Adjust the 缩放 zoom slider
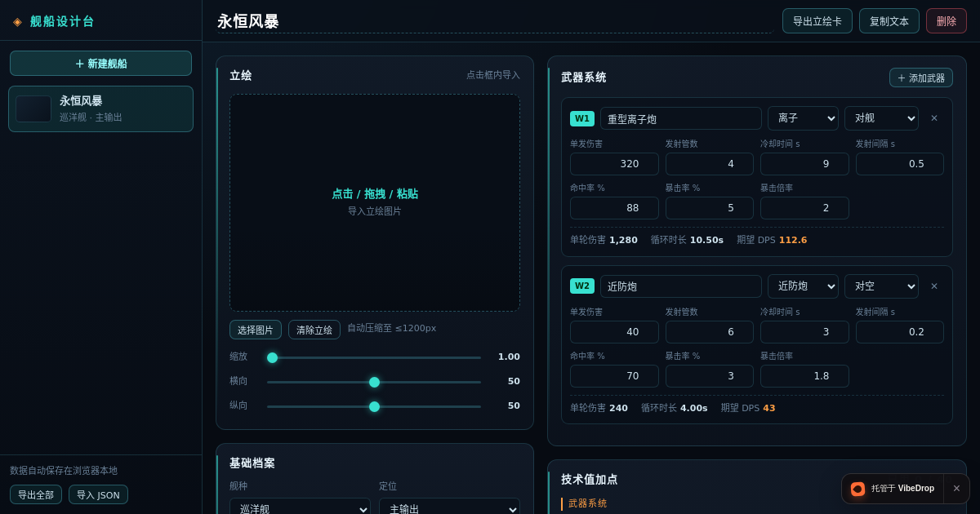This screenshot has height=514, width=980. pos(374,357)
